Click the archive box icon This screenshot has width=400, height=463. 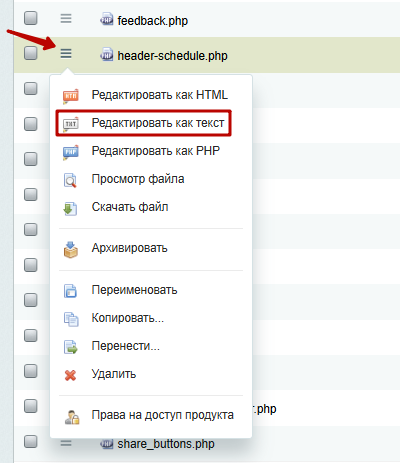(71, 250)
